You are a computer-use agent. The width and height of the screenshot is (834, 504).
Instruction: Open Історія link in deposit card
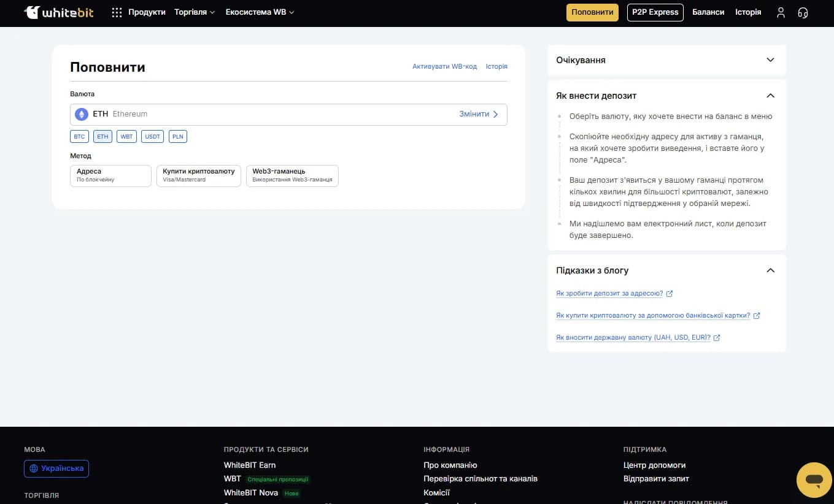496,66
